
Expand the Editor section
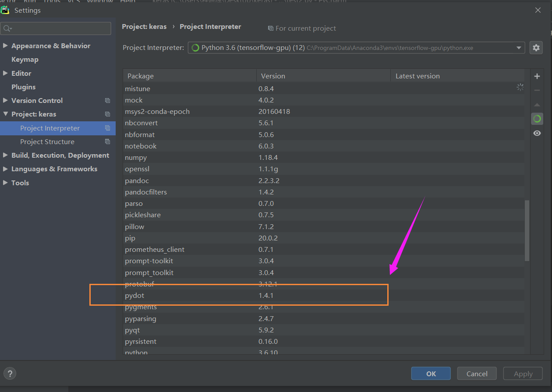click(5, 73)
